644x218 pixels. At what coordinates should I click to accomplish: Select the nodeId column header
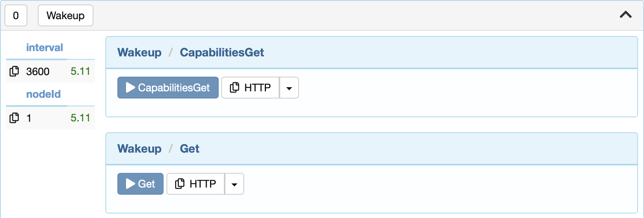(44, 94)
